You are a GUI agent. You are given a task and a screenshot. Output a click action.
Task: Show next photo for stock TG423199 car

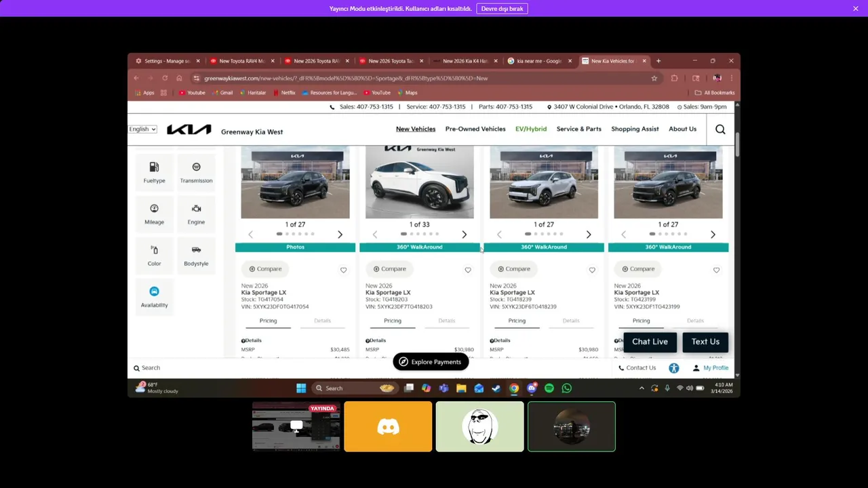(x=713, y=235)
